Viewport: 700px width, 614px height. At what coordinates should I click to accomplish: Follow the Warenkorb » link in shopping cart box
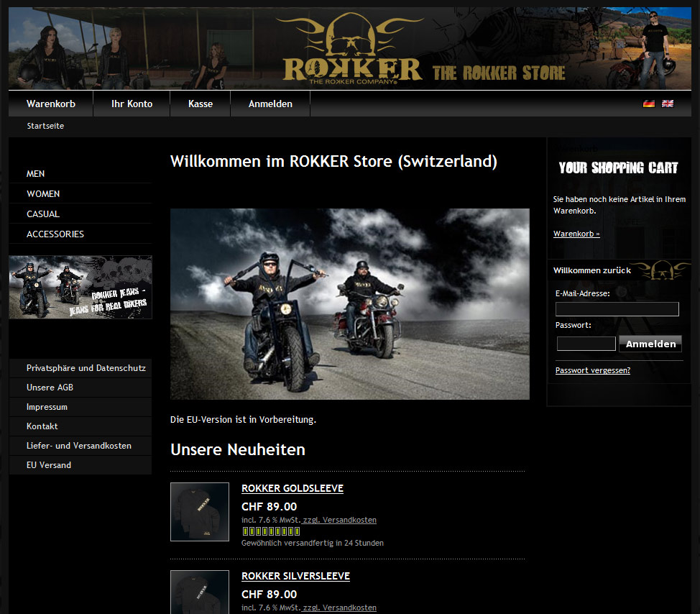click(x=576, y=234)
